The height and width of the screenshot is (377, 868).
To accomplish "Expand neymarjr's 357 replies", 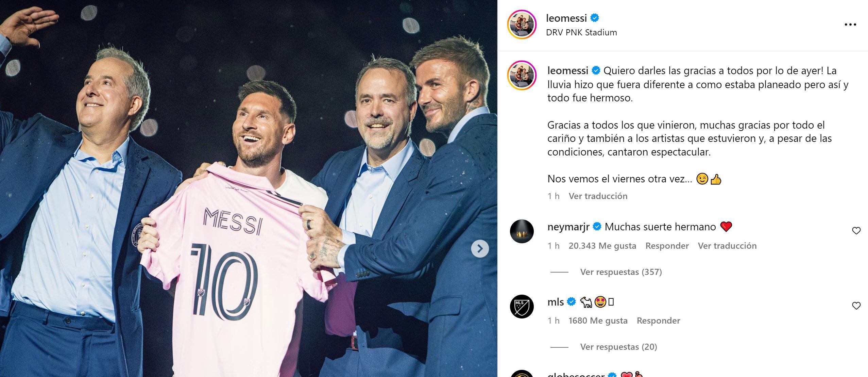I will [621, 272].
